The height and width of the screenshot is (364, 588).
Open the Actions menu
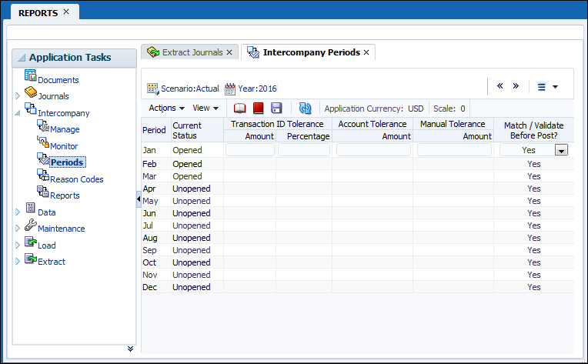(x=166, y=109)
